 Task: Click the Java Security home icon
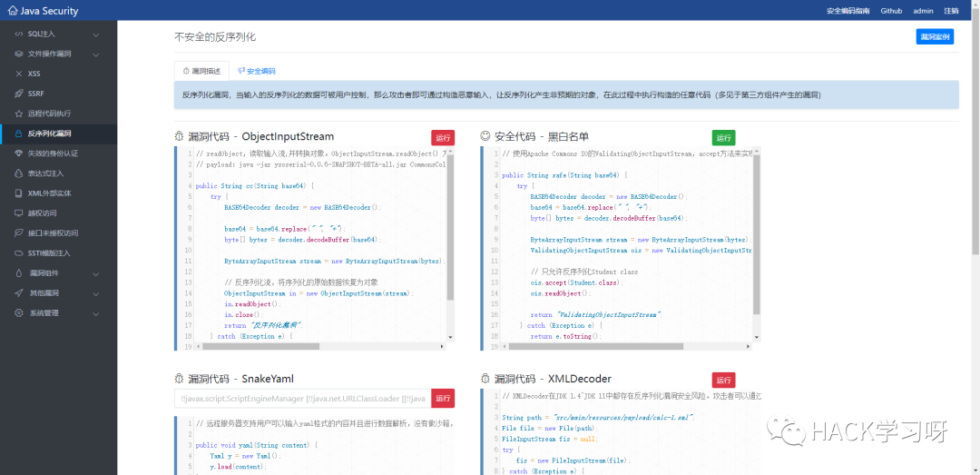click(13, 10)
